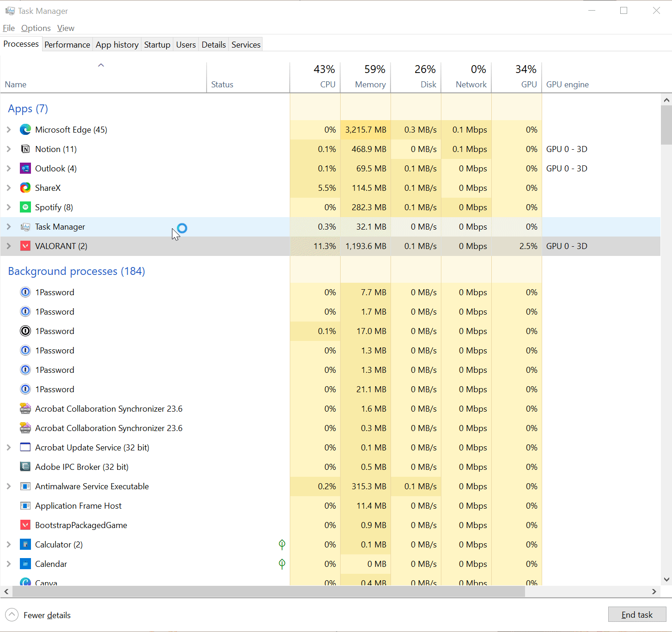This screenshot has height=632, width=672.
Task: Click the BootstrapPackagedGame icon
Action: pyautogui.click(x=25, y=525)
